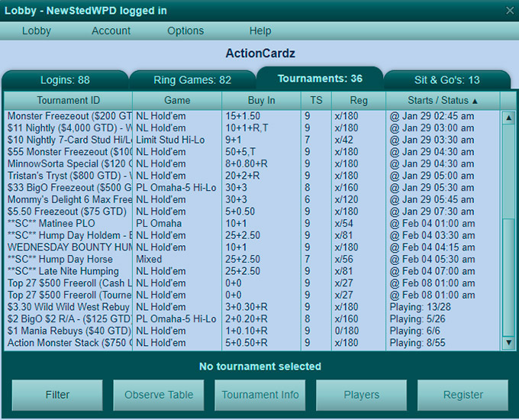
Task: Sort by Buy In column header
Action: (x=261, y=100)
